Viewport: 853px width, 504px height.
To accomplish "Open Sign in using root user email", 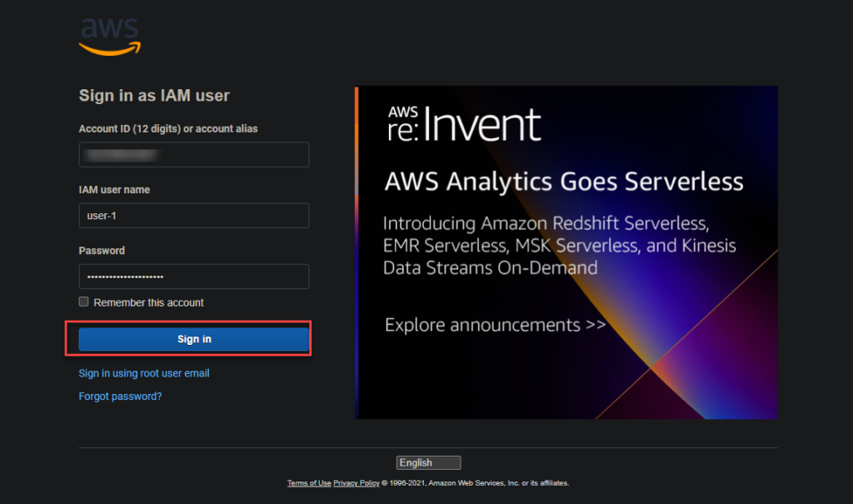I will coord(143,373).
